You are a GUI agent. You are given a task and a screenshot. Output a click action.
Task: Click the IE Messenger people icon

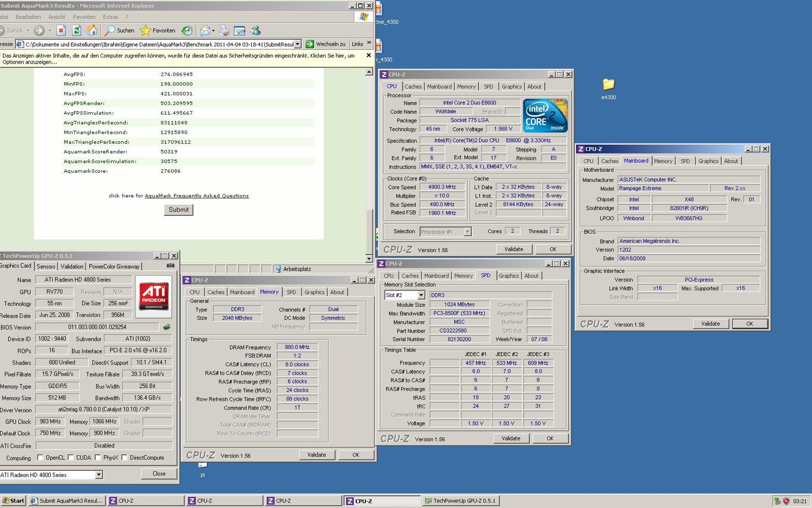255,30
